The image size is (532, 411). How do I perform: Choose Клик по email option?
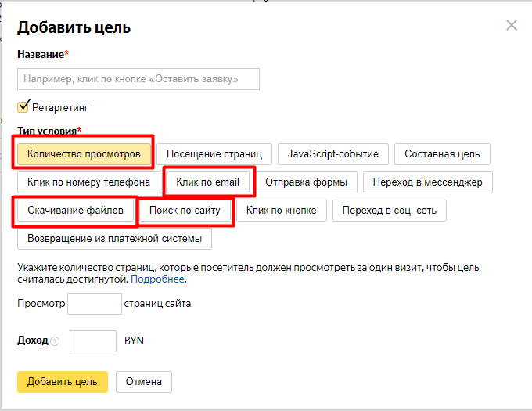(208, 182)
